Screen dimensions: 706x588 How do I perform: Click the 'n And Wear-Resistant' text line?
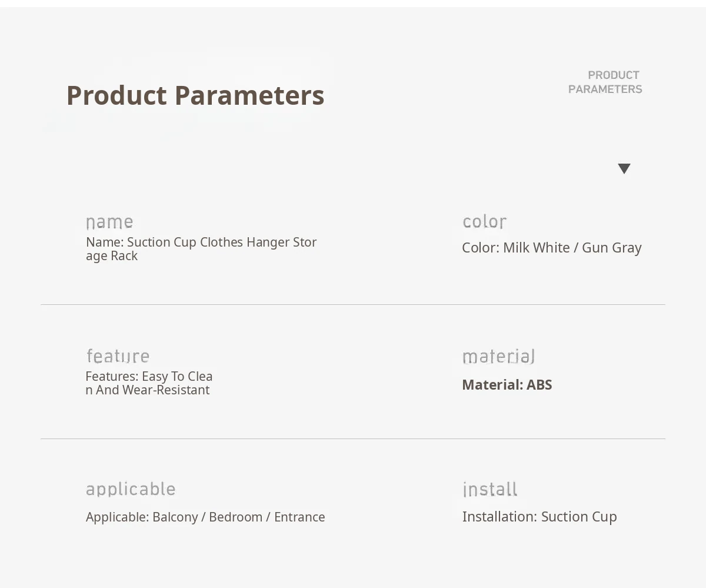(148, 390)
